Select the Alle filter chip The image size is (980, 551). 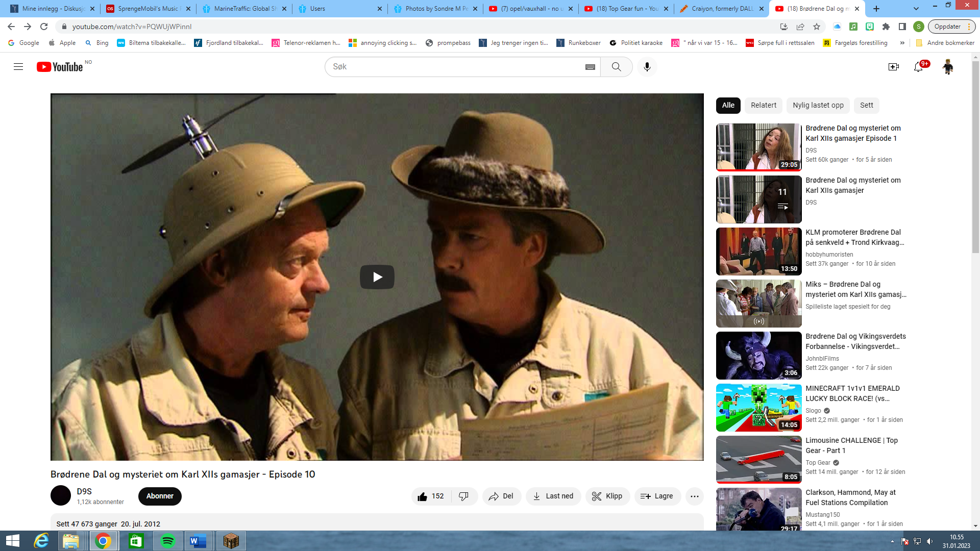click(x=728, y=106)
